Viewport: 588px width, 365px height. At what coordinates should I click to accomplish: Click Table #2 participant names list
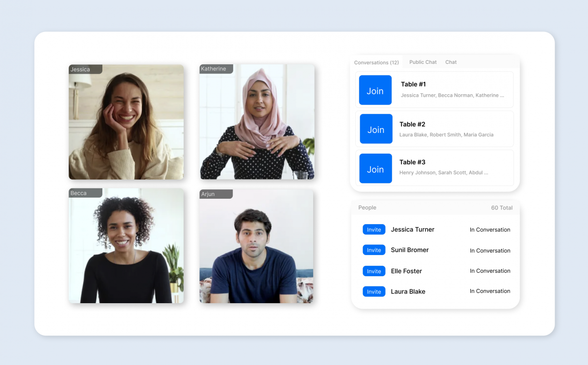446,135
